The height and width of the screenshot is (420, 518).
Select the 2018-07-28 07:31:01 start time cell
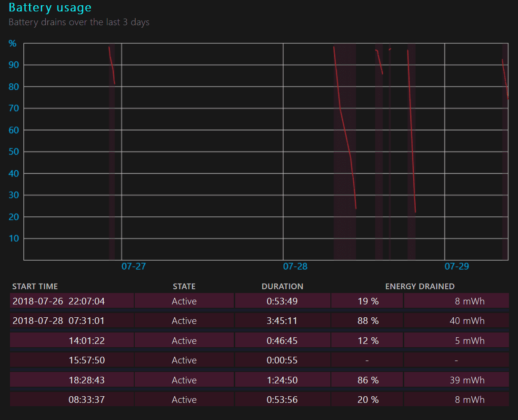pos(58,321)
